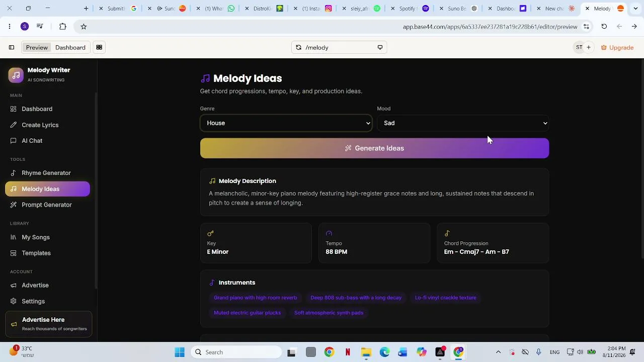
Task: Click the /melody path field
Action: pos(339,48)
